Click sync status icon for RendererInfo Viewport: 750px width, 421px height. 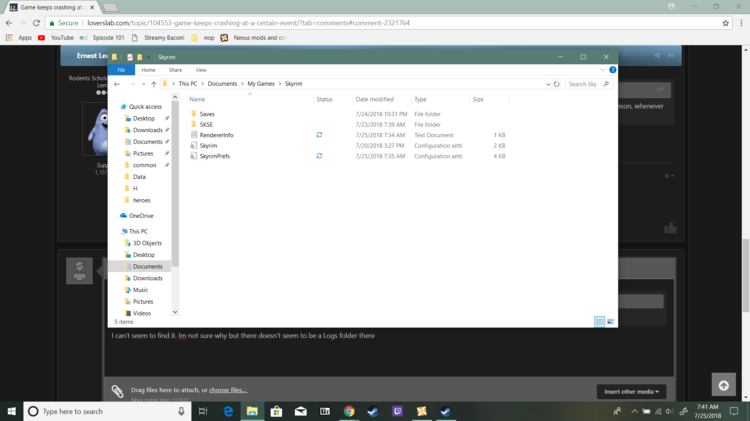[319, 135]
